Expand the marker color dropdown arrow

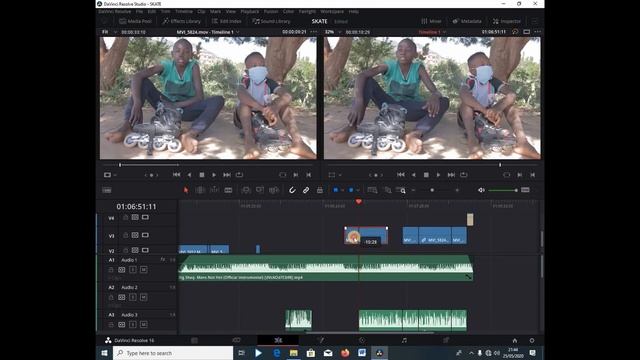point(358,190)
